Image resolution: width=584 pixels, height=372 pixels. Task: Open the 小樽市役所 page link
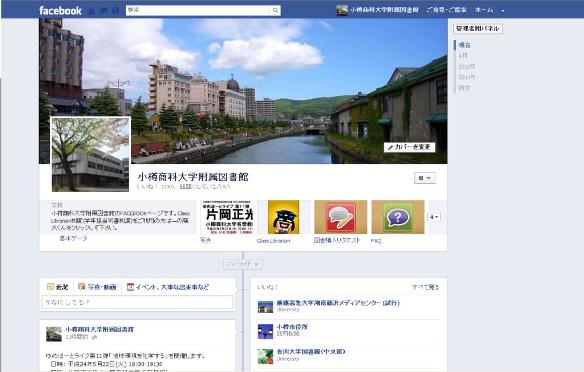point(292,327)
